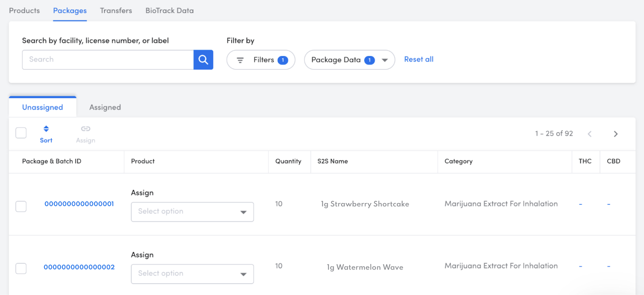Go to previous page of packages

coord(590,134)
